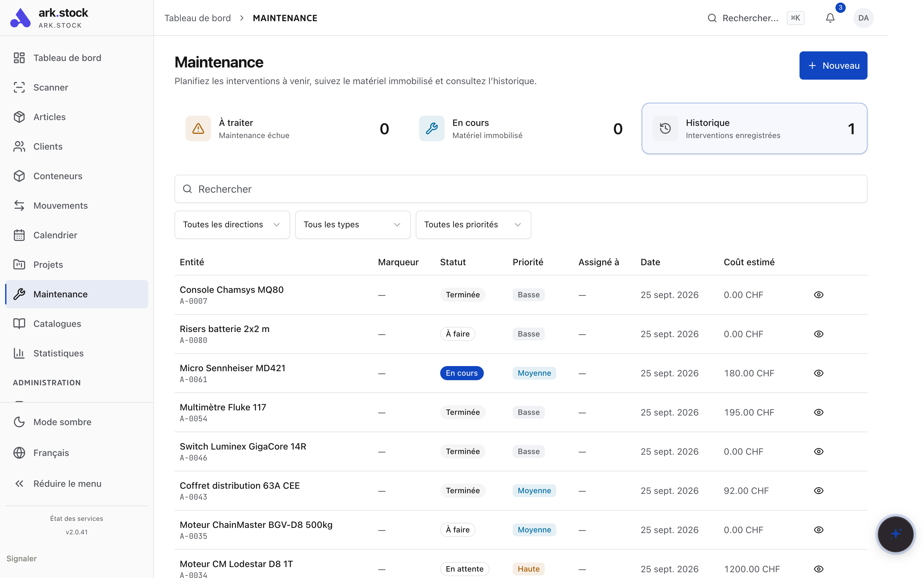View details of Micro Sennheiser MD421
Image resolution: width=924 pixels, height=578 pixels.
click(x=818, y=373)
